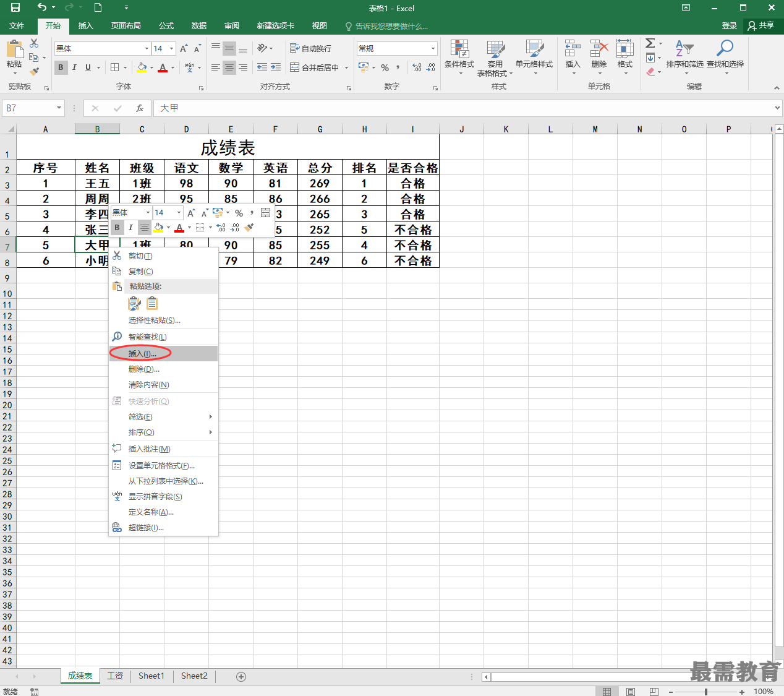The height and width of the screenshot is (696, 784).
Task: Open the 数据 ribbon tab
Action: tap(199, 26)
